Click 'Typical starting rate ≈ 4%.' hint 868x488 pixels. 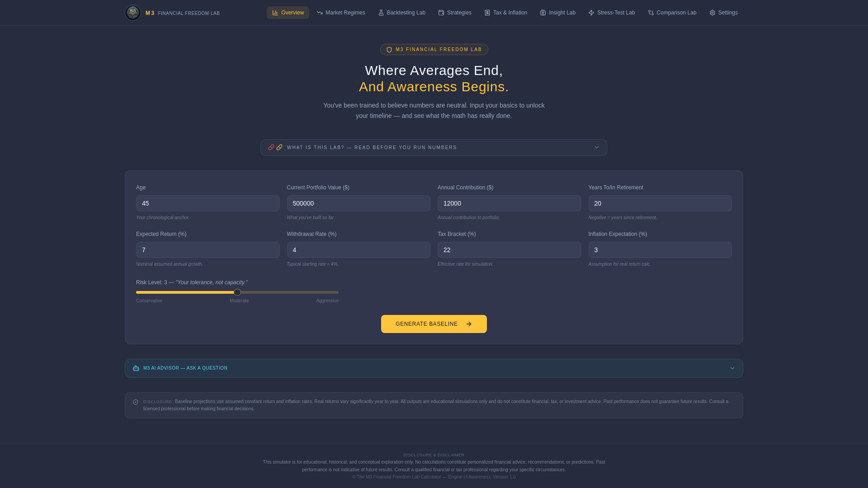click(313, 264)
